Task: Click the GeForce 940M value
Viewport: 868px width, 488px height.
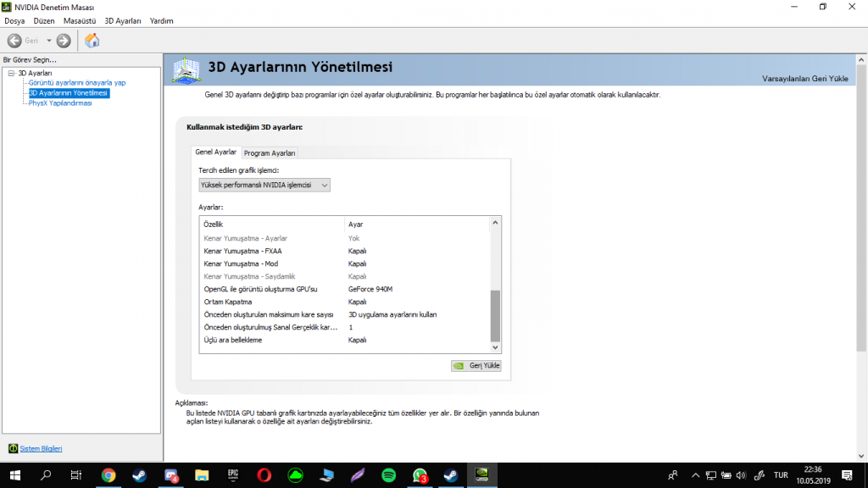Action: point(370,290)
